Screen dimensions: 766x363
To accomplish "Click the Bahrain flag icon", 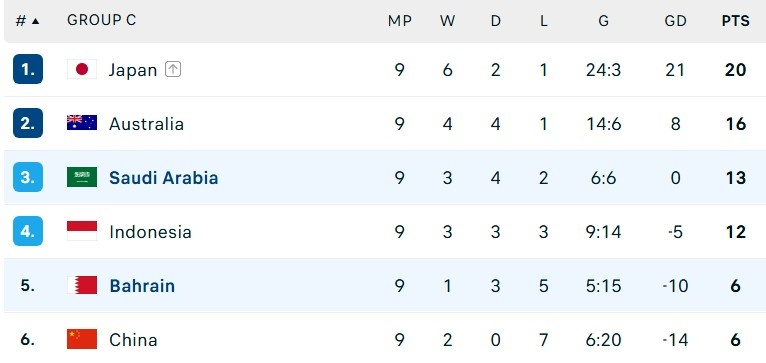I will 82,285.
